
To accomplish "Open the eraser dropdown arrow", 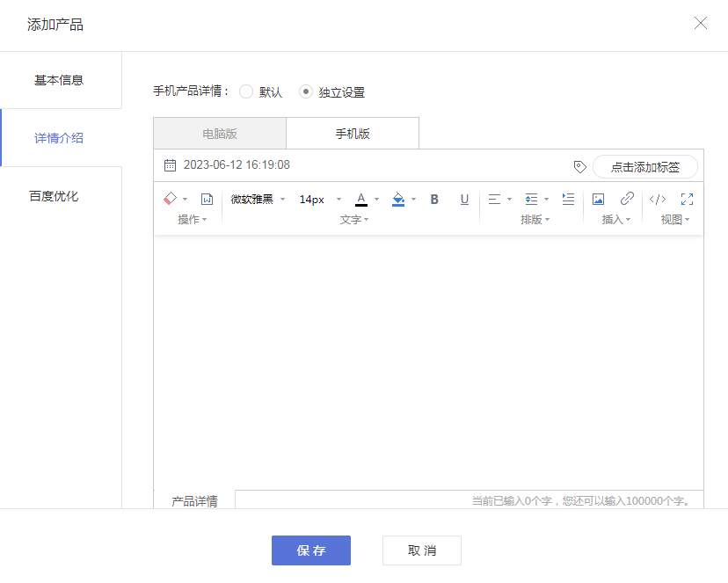I will (x=186, y=199).
